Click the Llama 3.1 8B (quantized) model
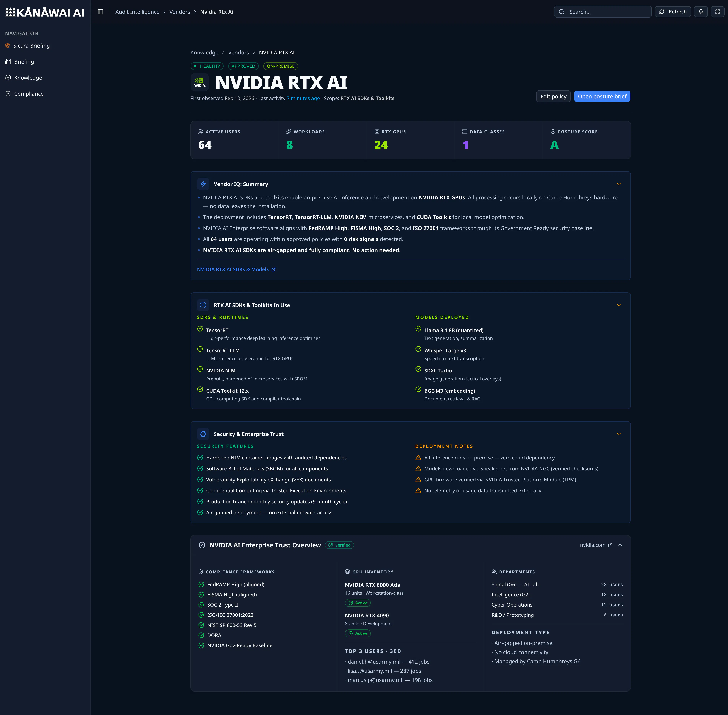 454,330
